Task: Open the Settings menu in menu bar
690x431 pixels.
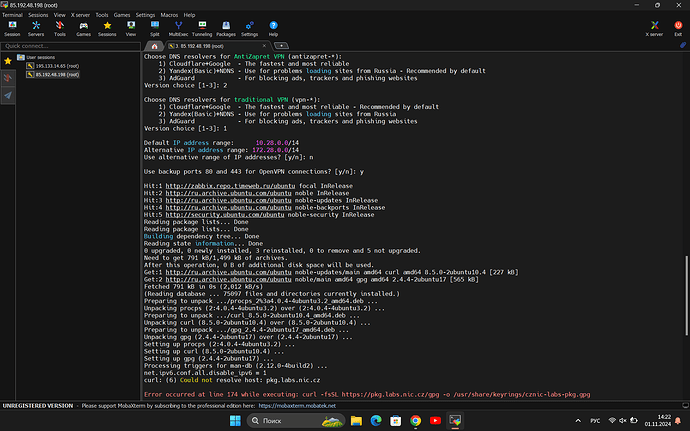Action: 145,15
